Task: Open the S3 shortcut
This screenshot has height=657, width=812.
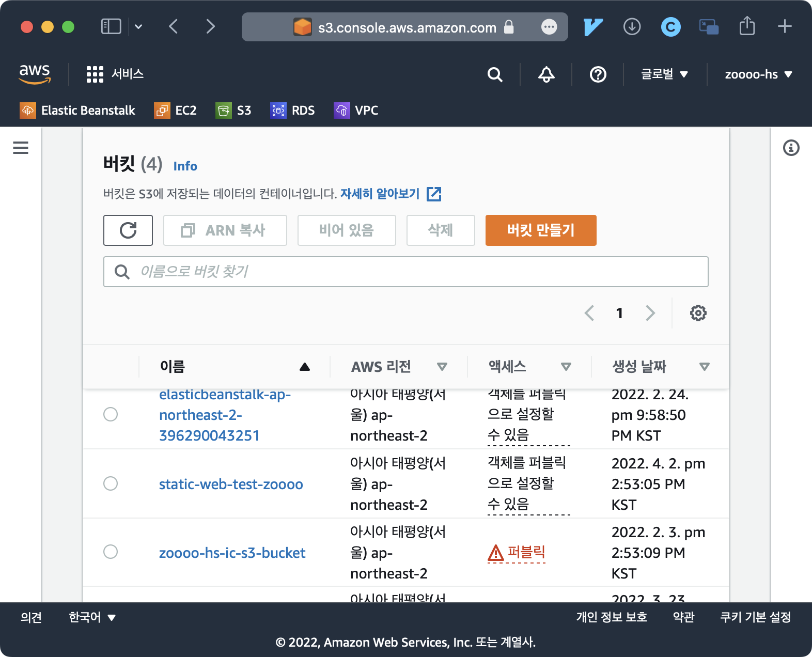Action: [233, 110]
